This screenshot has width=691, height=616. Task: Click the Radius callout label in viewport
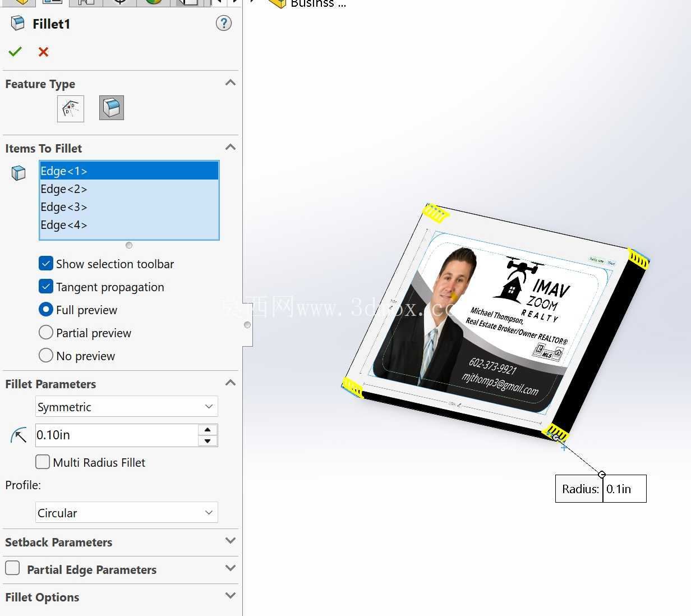tap(580, 489)
